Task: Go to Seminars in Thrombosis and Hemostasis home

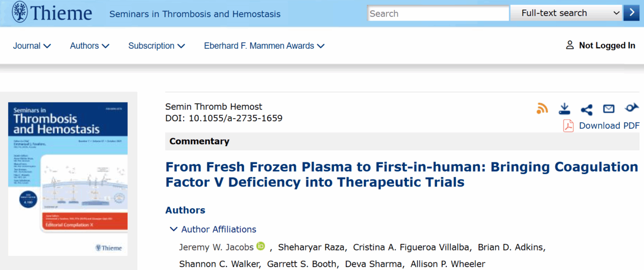Action: [x=195, y=14]
